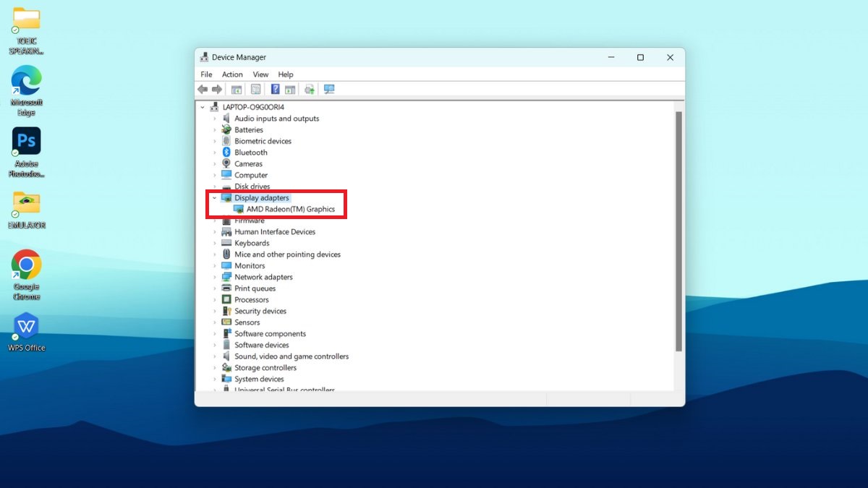This screenshot has height=488, width=868.
Task: Collapse the LAPTOP-O9G0ORI4 root node
Action: click(x=203, y=107)
